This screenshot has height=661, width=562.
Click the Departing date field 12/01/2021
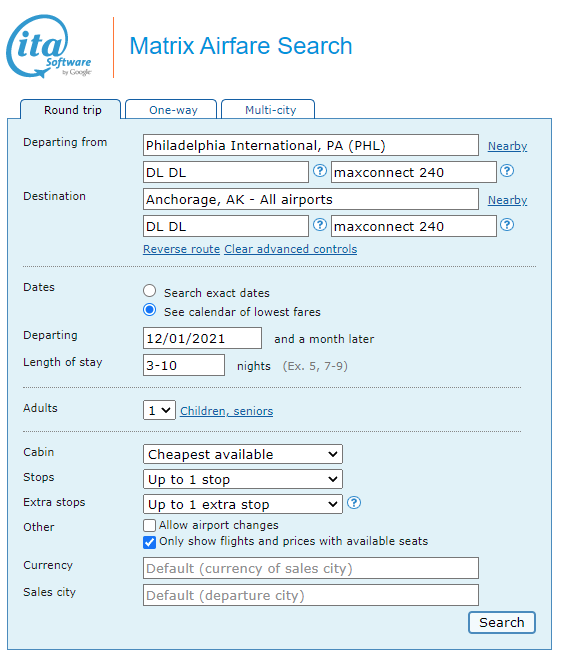pyautogui.click(x=202, y=338)
